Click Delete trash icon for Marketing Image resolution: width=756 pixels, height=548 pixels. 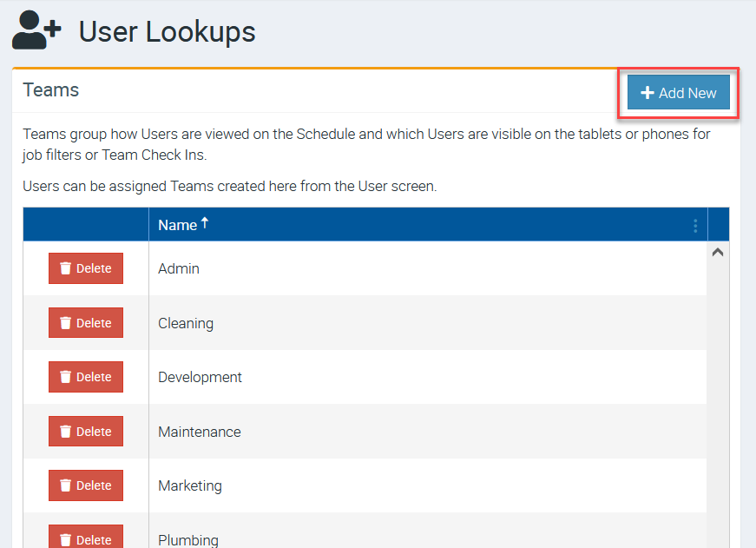pyautogui.click(x=66, y=485)
